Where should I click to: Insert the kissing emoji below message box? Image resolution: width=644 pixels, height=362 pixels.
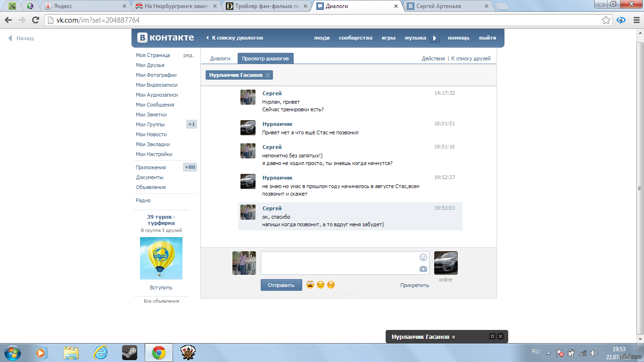(x=331, y=285)
